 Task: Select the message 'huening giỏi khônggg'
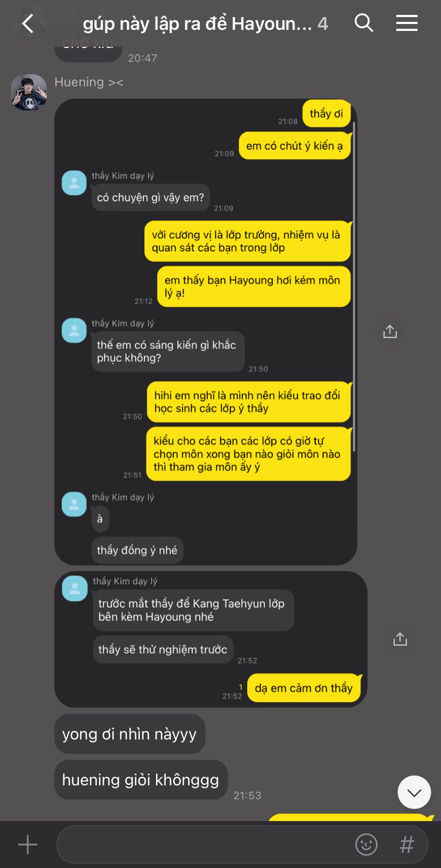pos(141,780)
